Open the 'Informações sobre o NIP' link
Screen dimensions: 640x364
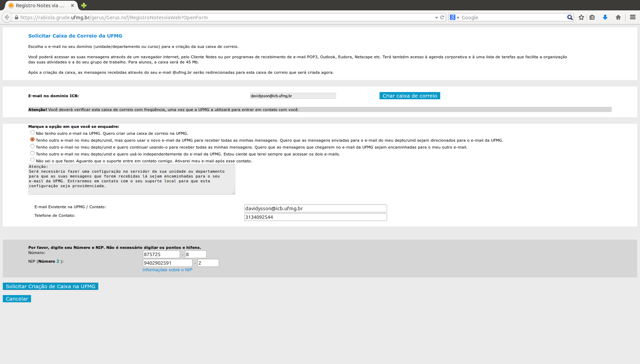click(167, 270)
